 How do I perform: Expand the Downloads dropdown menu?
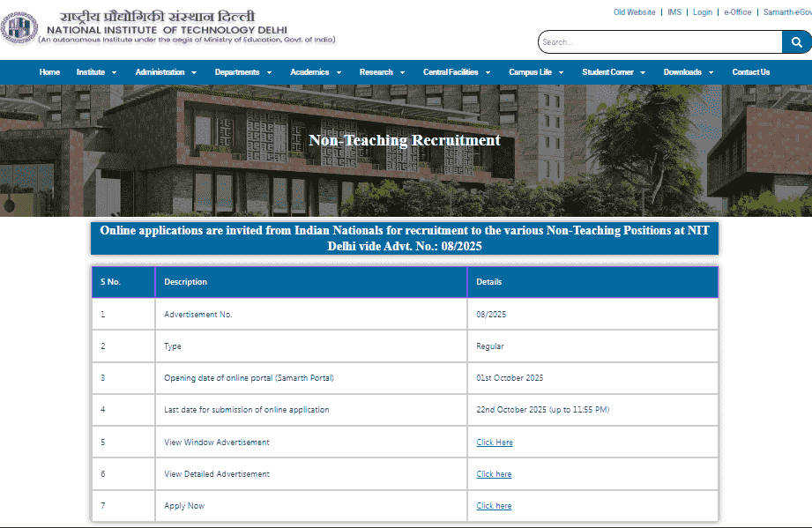[688, 72]
